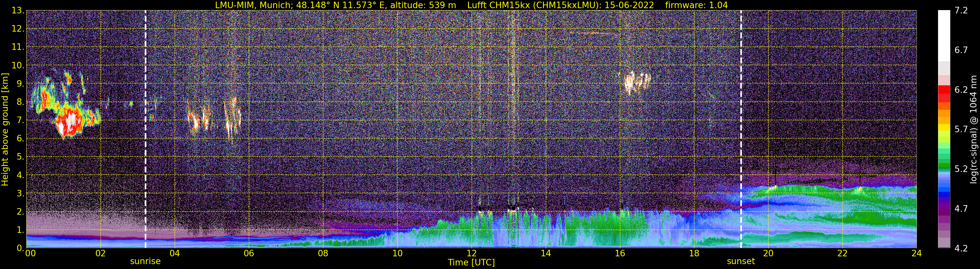
Task: Click the 'LMU-MIM, Munich' station title text
Action: tap(254, 5)
